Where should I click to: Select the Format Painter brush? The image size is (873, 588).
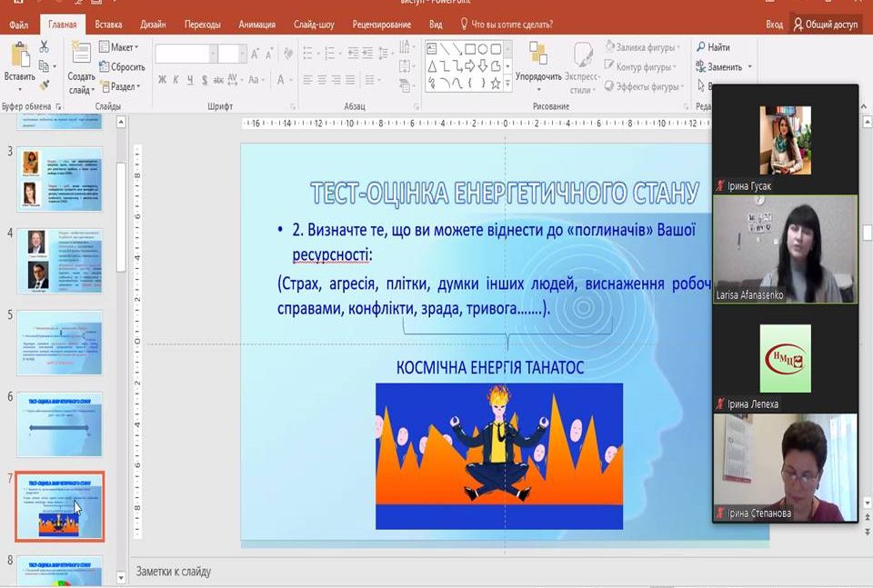(x=44, y=85)
